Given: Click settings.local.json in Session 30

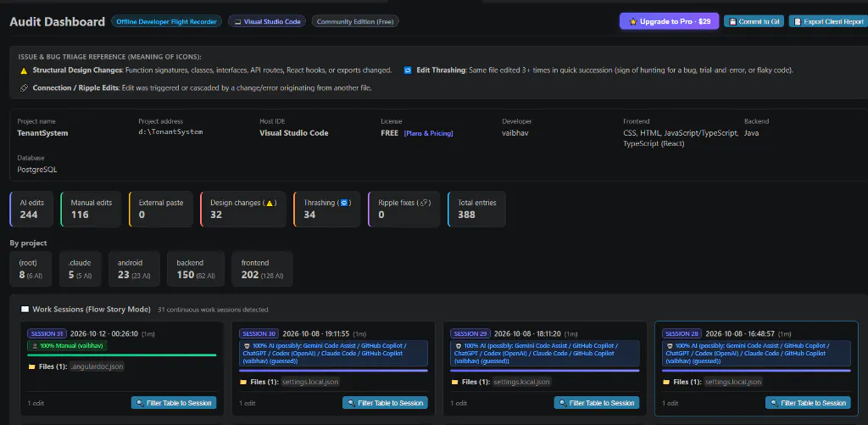Looking at the screenshot, I should (x=310, y=382).
